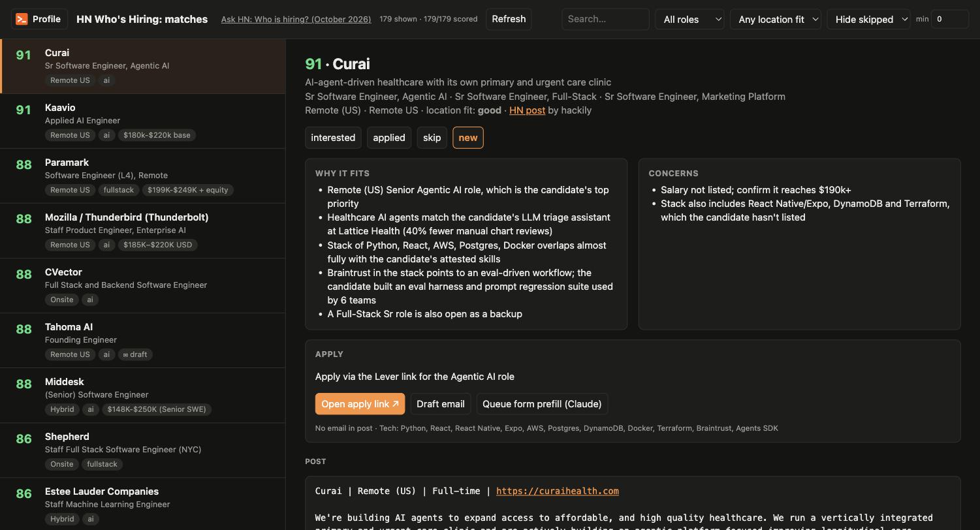The height and width of the screenshot is (530, 980).
Task: Set Curai status to new
Action: click(x=468, y=138)
